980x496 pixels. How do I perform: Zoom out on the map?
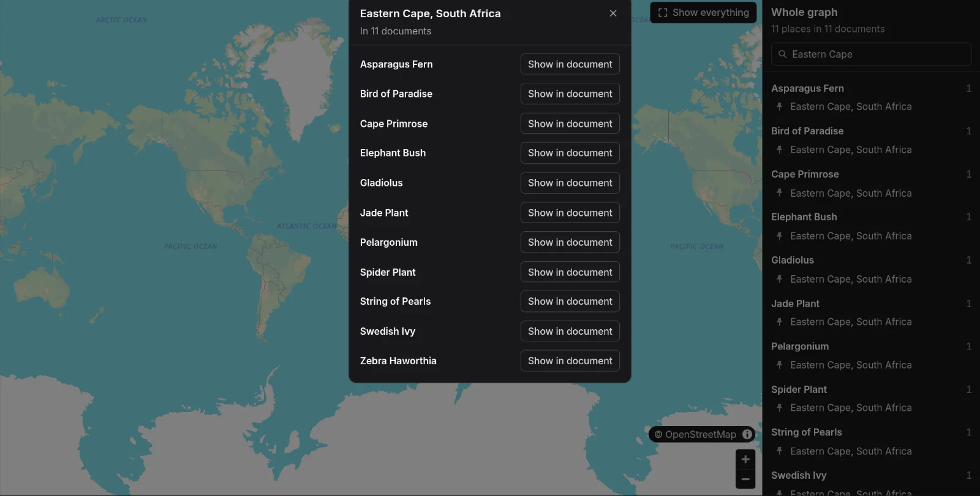click(x=745, y=479)
